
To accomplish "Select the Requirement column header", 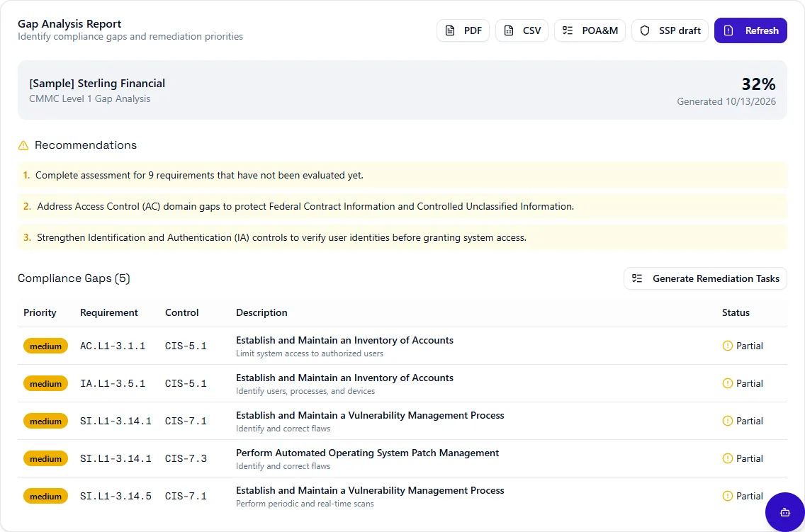I will pos(109,313).
